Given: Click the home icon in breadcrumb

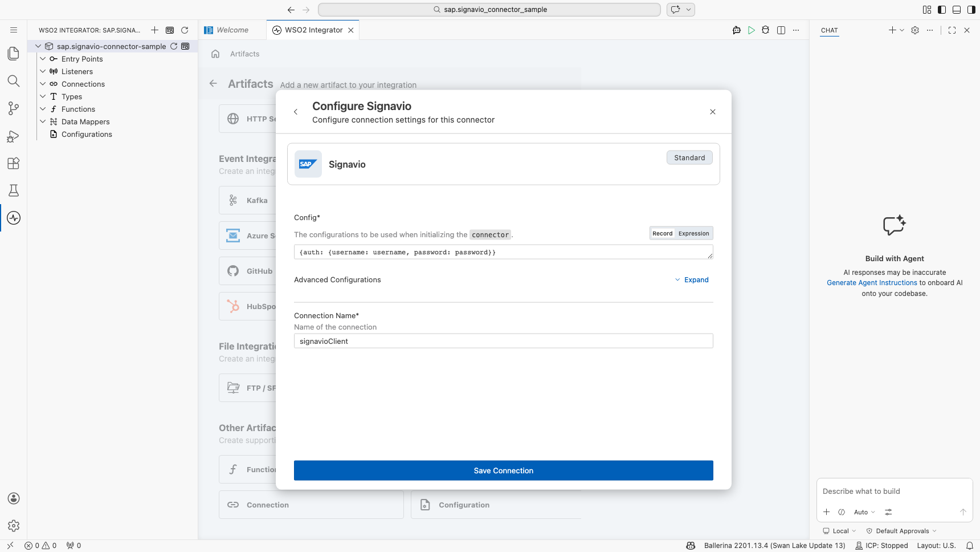Looking at the screenshot, I should click(215, 54).
